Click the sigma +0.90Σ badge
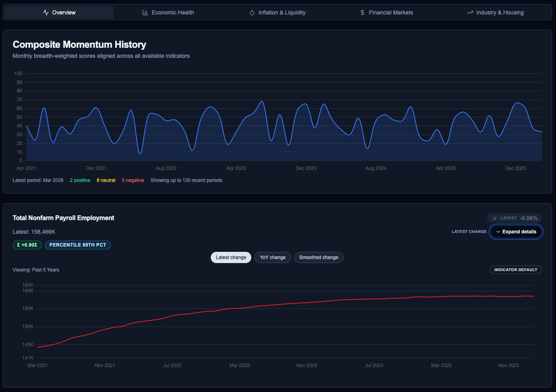The height and width of the screenshot is (392, 556). [27, 245]
